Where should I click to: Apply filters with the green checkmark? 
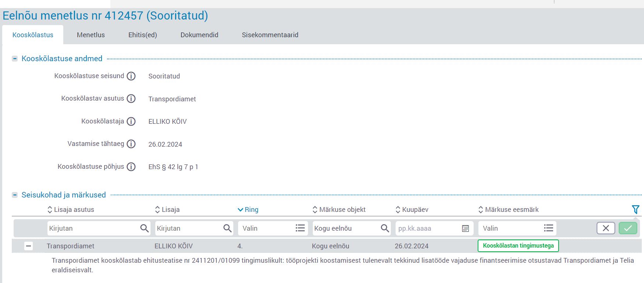click(628, 228)
